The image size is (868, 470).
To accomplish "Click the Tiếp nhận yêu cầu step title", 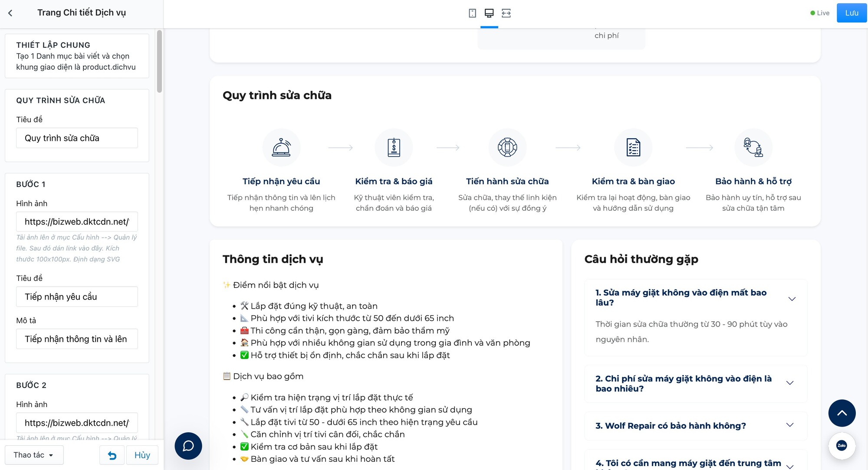I will pyautogui.click(x=281, y=181).
